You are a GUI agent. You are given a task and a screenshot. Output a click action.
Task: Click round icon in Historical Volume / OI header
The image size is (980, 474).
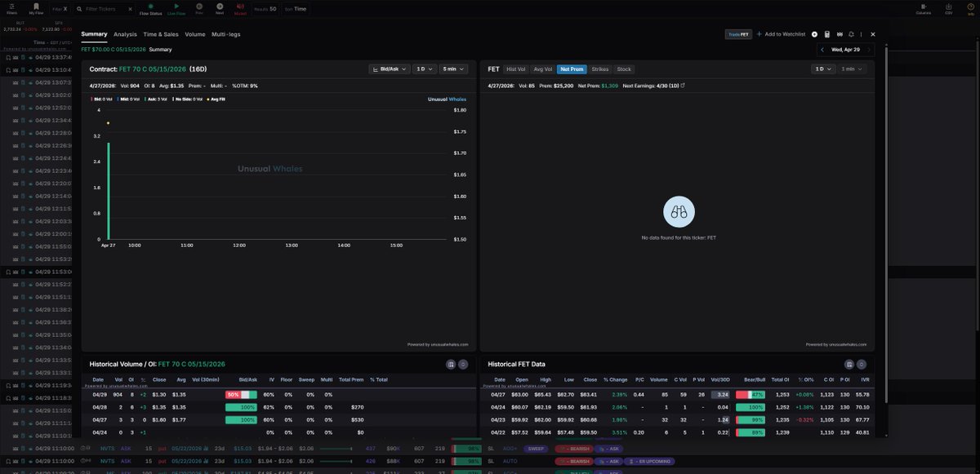point(463,364)
